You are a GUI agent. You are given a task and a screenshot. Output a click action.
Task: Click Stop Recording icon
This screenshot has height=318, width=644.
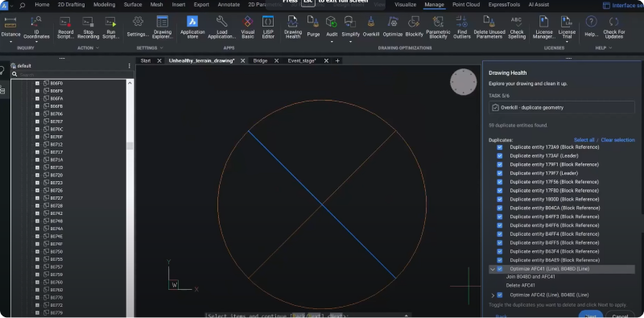tap(88, 22)
